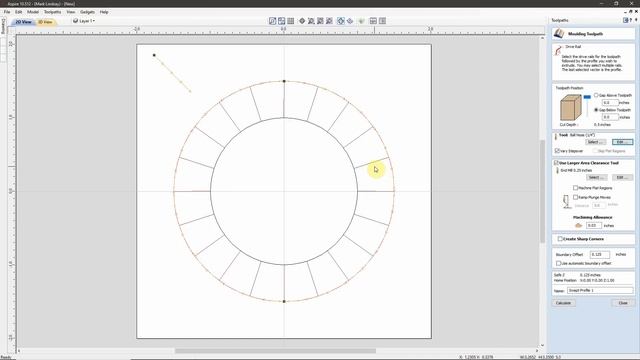Click Edit button for End Mill clearance tool
The height and width of the screenshot is (360, 640).
pos(622,177)
